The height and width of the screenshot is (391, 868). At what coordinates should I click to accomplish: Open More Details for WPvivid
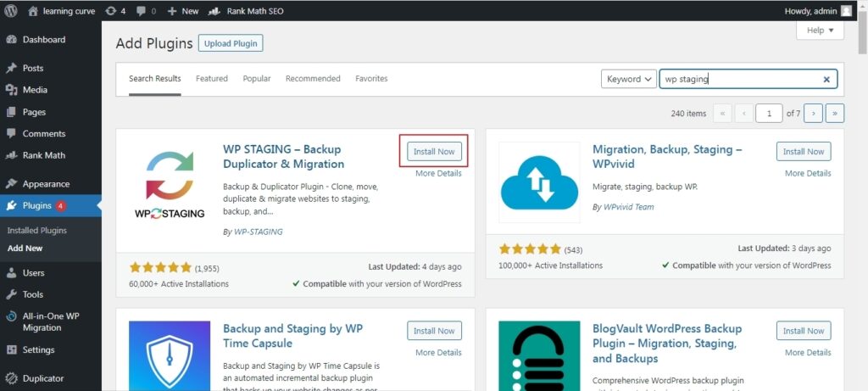pos(808,173)
